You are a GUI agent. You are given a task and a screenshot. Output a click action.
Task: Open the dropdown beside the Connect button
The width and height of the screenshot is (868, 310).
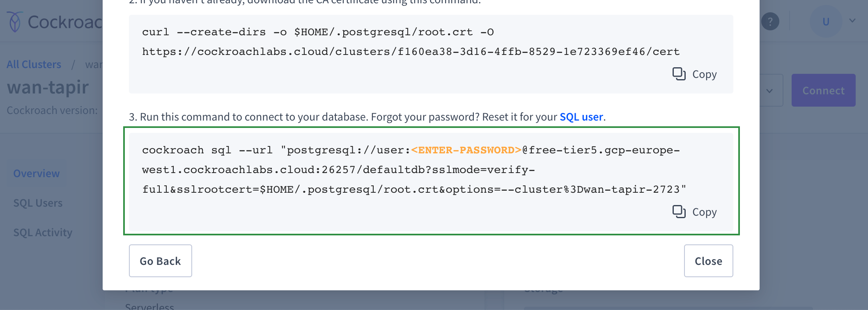tap(770, 91)
